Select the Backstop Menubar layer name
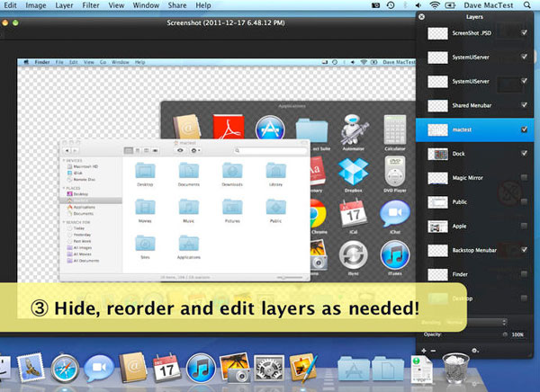540x392 pixels. click(x=474, y=250)
